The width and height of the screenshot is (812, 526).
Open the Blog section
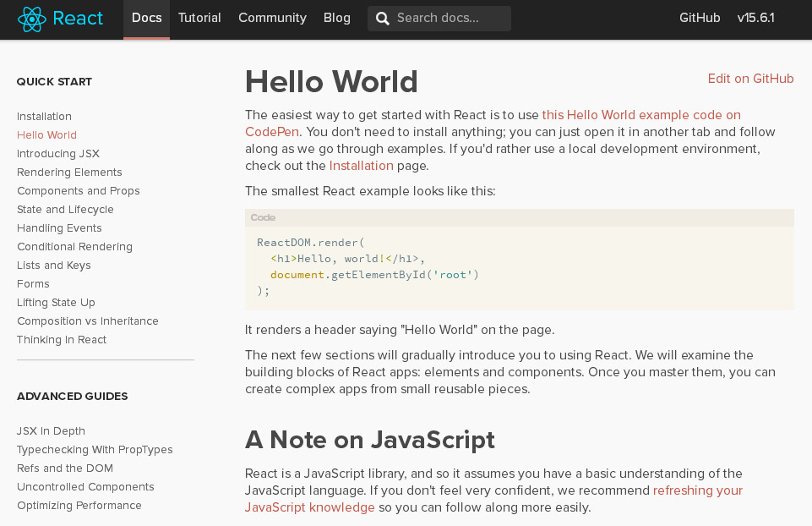tap(336, 18)
